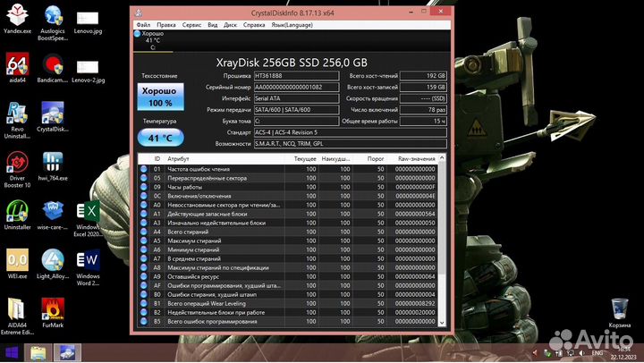Open Revo Uninstaller desktop icon
This screenshot has height=363, width=644.
click(17, 121)
